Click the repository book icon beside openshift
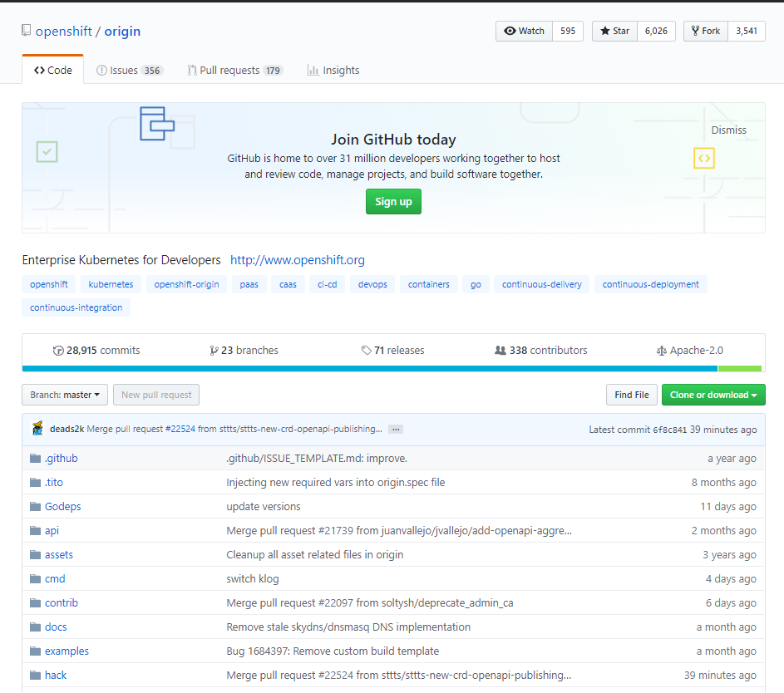784x693 pixels. click(26, 31)
